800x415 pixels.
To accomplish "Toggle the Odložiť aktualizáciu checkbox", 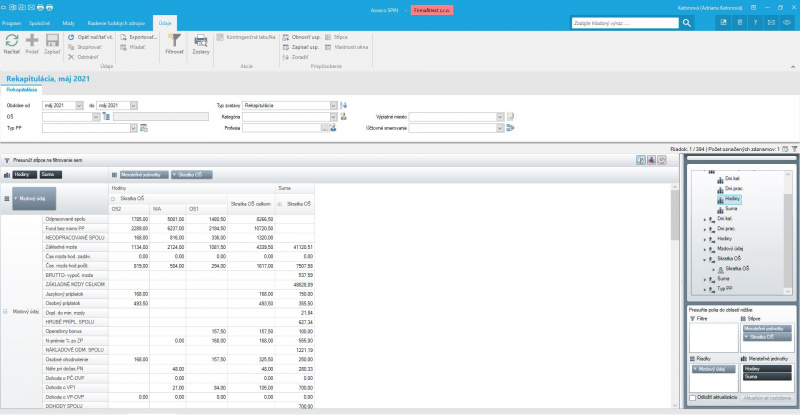I will (694, 398).
